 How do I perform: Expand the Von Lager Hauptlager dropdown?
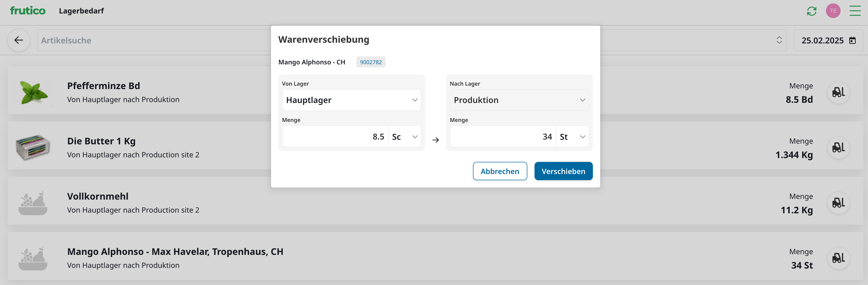351,100
